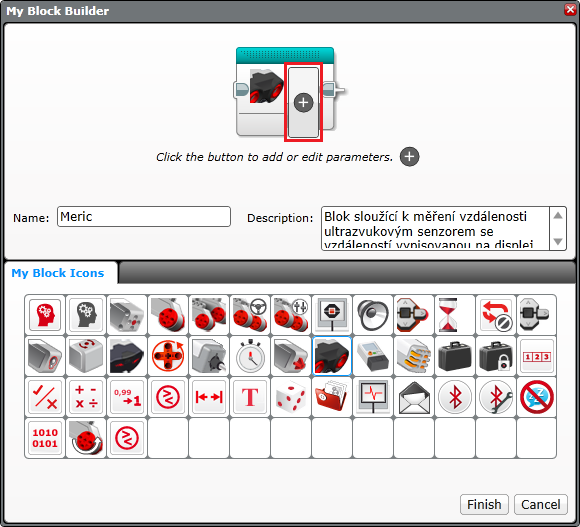Select the math operators icon
Screen dimensions: 580x527
tap(86, 397)
